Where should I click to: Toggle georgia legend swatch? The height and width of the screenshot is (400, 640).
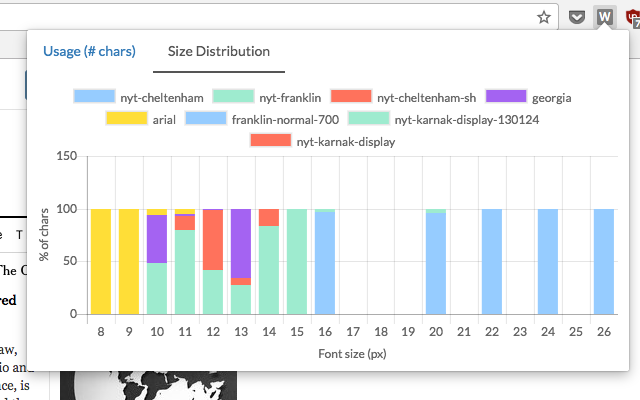pyautogui.click(x=506, y=96)
